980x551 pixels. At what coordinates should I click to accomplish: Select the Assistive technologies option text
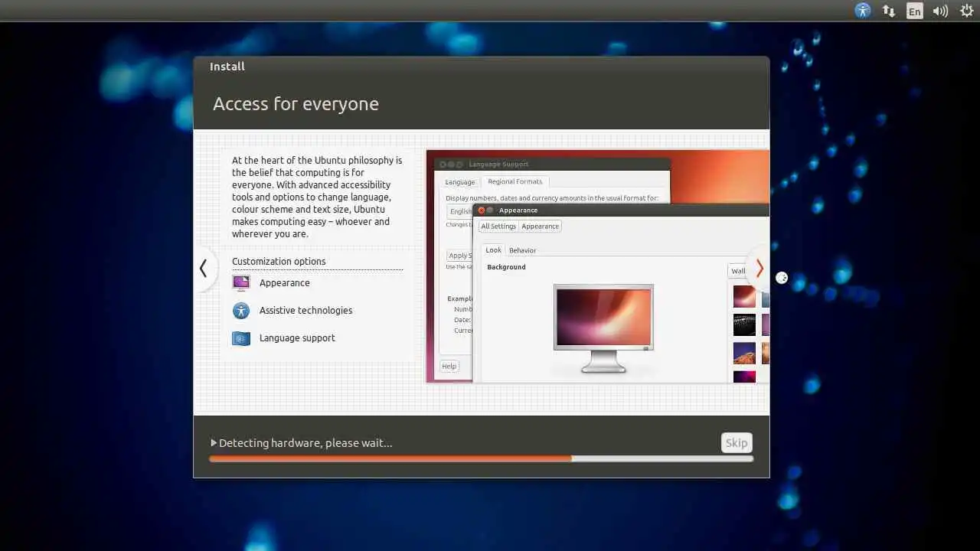coord(305,310)
